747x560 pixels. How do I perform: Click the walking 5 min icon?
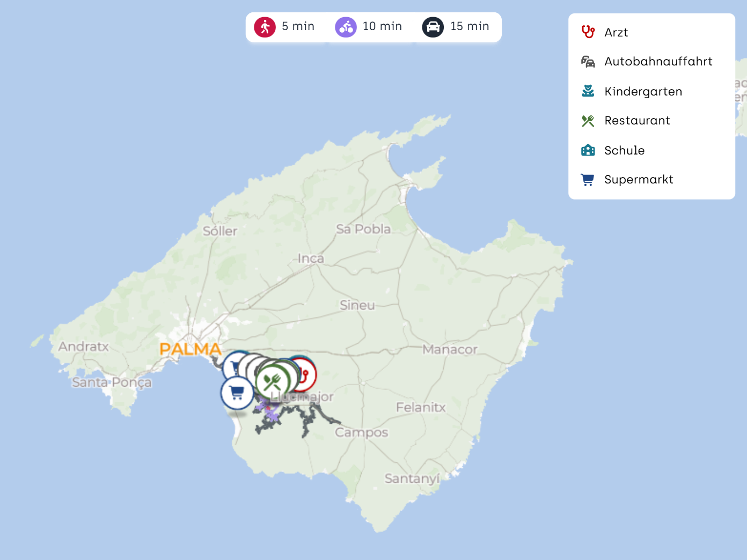pyautogui.click(x=265, y=27)
